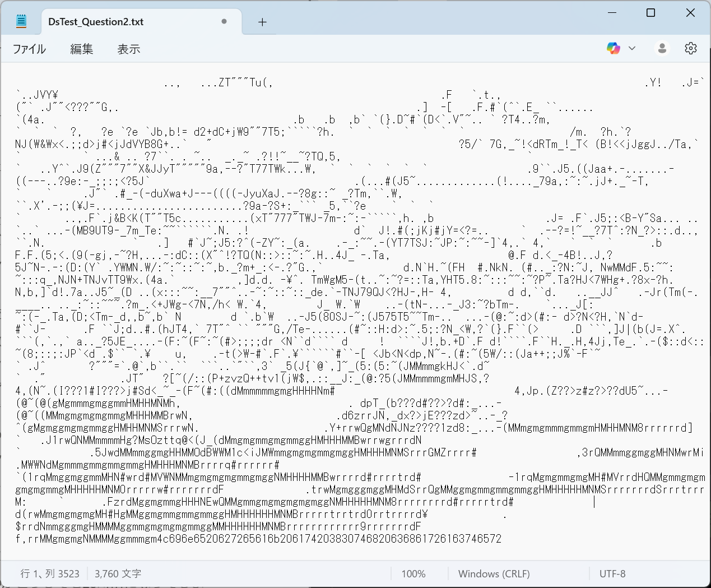Open Notepad settings gear
The width and height of the screenshot is (711, 588).
(x=691, y=48)
